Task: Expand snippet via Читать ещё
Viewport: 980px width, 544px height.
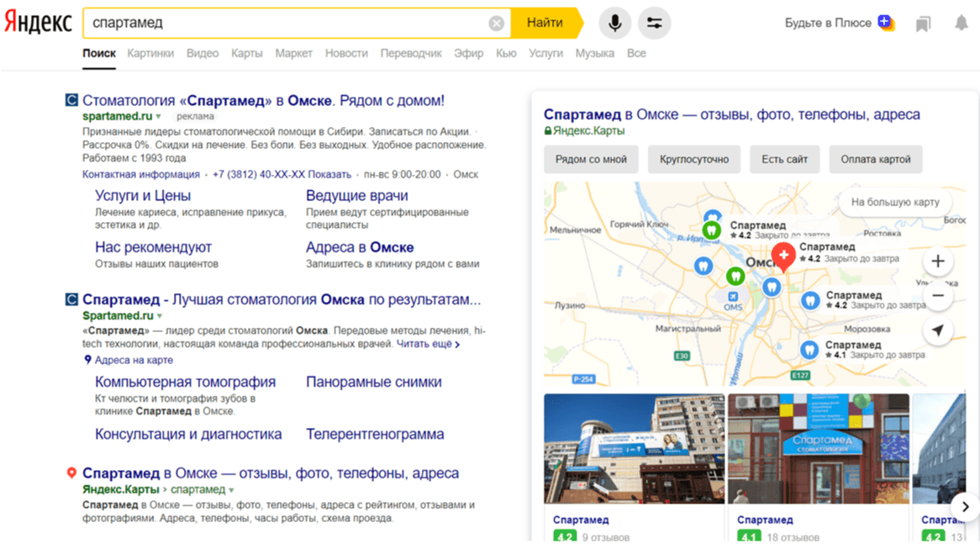Action: pos(428,344)
